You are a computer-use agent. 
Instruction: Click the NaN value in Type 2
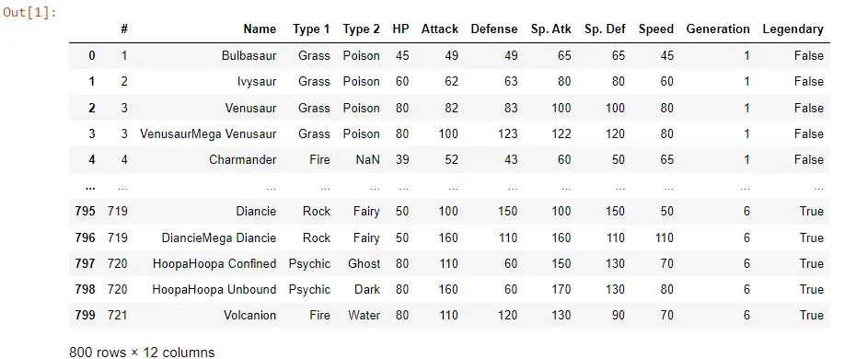coord(367,159)
